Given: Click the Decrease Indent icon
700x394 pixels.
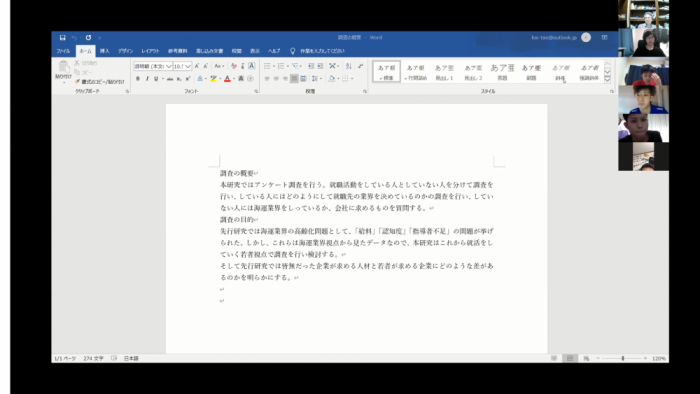Looking at the screenshot, I should click(311, 66).
